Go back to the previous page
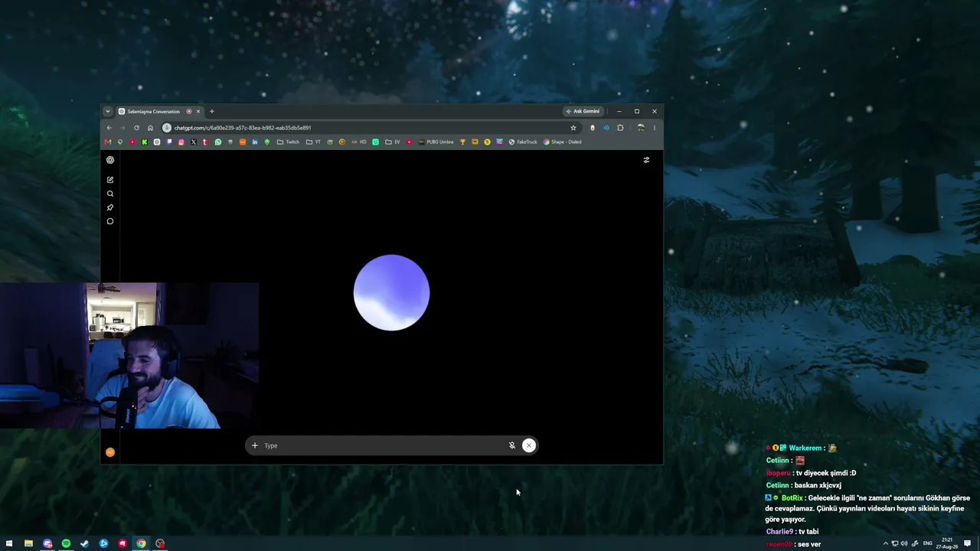Screen dimensions: 980x551 109,128
